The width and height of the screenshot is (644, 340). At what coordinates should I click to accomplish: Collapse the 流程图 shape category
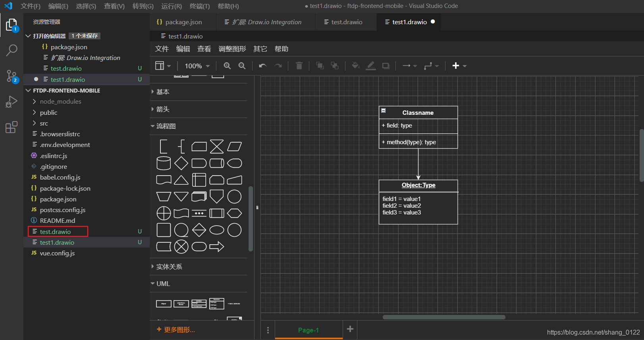coord(199,126)
